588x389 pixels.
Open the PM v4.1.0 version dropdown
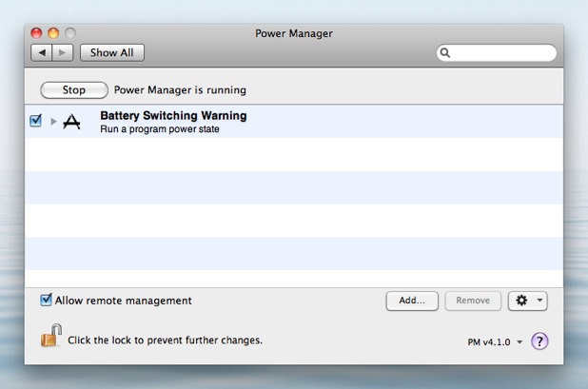coord(495,341)
